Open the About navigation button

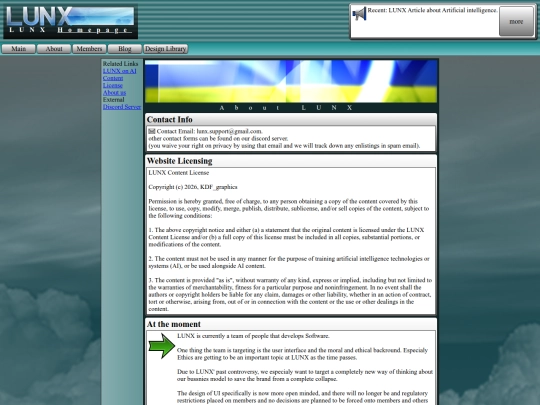pyautogui.click(x=54, y=49)
